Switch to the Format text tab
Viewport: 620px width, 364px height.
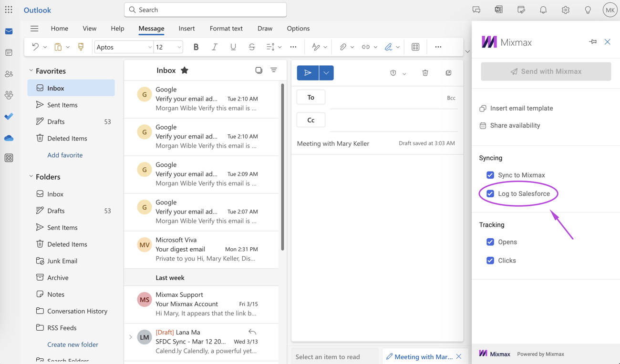coord(226,29)
